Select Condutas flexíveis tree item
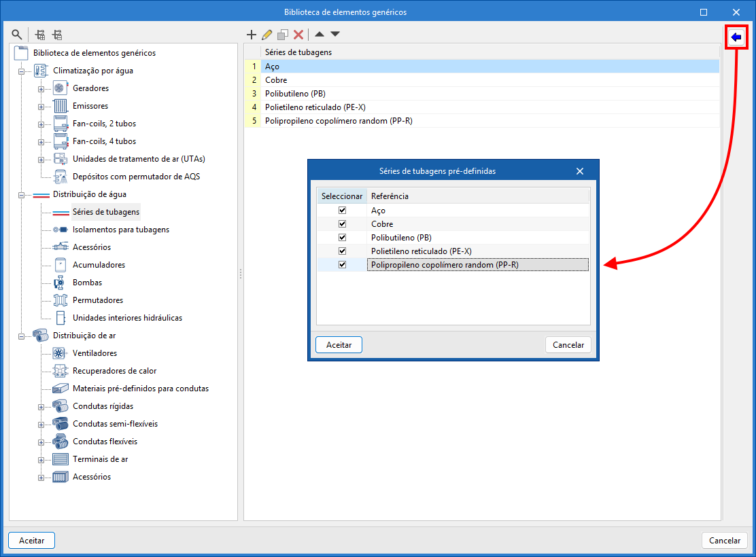Screen dimensions: 756x557 pyautogui.click(x=105, y=442)
